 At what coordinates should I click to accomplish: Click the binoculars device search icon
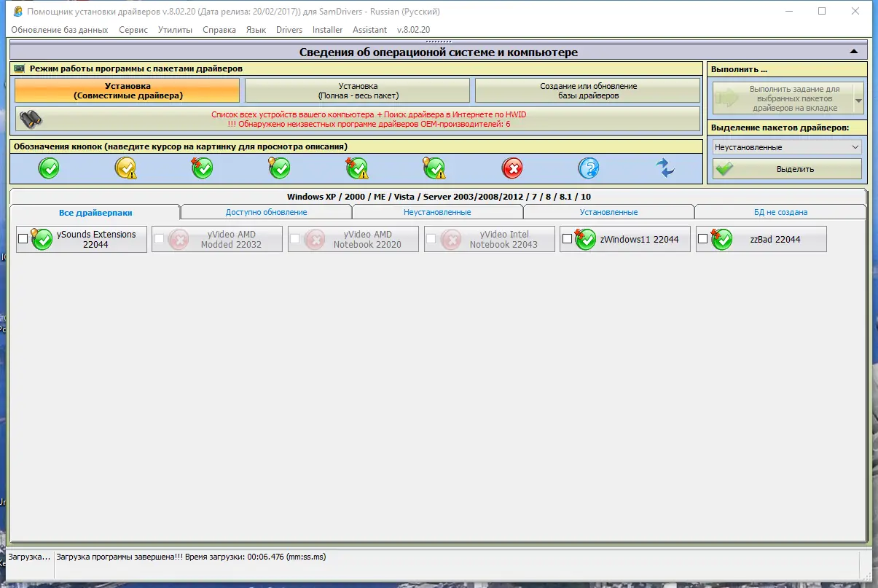pos(31,119)
